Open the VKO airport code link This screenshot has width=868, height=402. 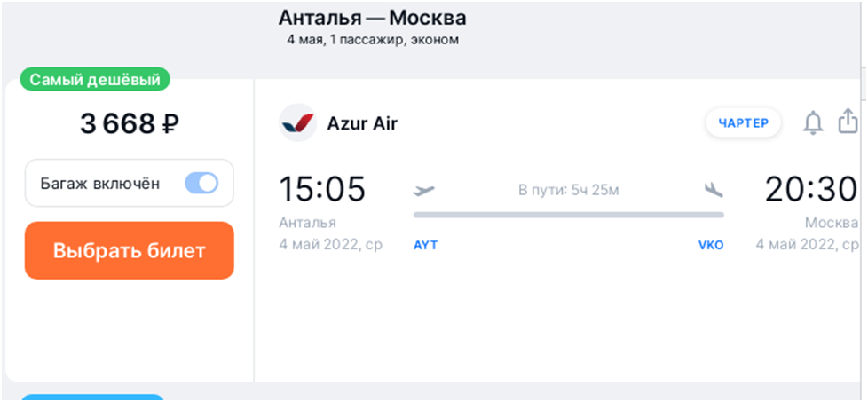coord(711,245)
